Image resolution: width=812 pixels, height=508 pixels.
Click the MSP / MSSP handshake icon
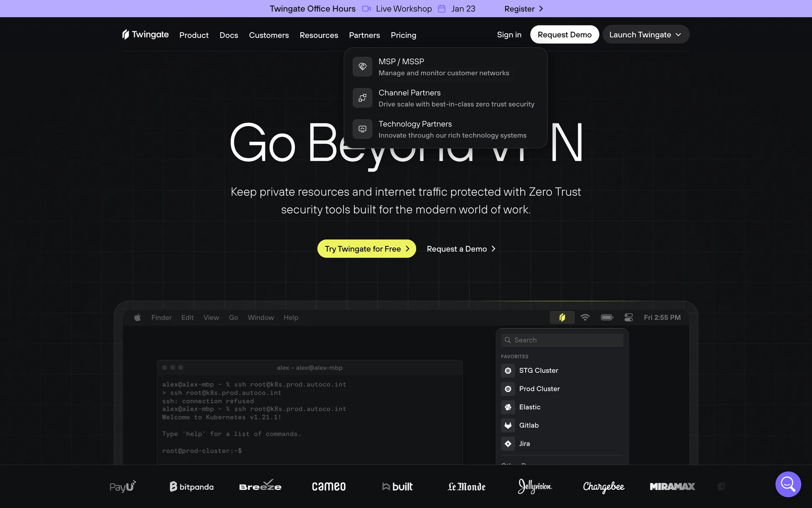(x=362, y=66)
